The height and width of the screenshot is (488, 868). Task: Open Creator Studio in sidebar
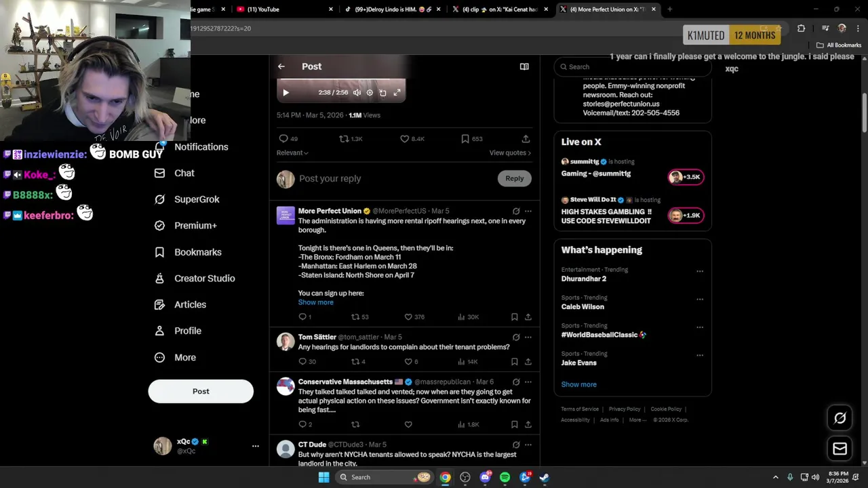click(195, 279)
